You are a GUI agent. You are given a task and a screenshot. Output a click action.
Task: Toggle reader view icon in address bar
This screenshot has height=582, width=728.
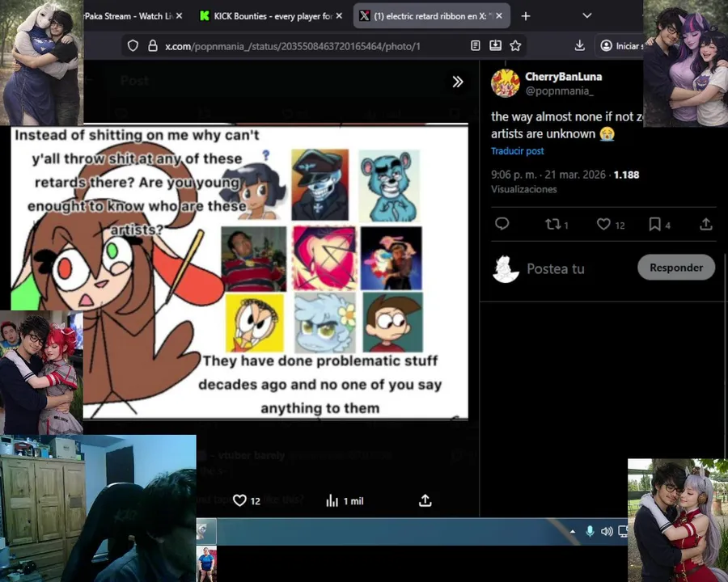click(x=476, y=45)
